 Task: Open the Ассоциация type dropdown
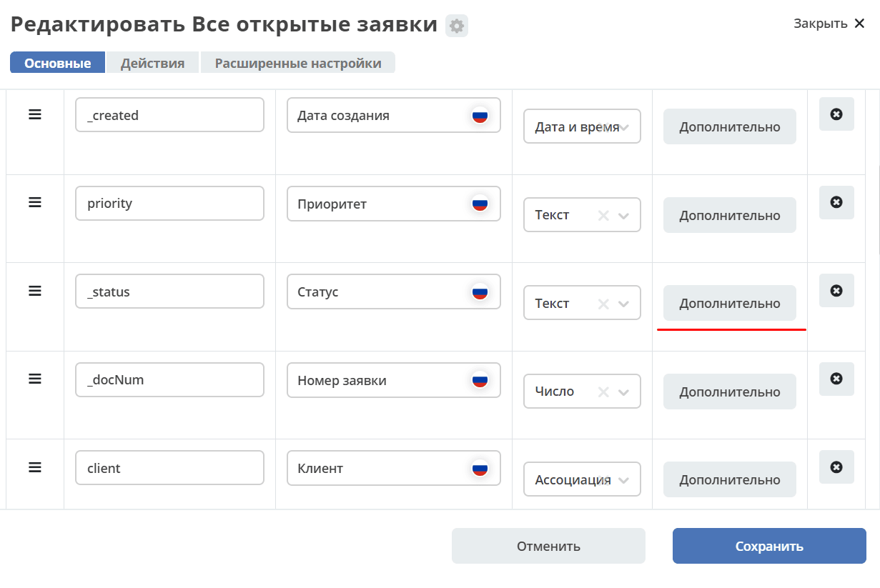(x=623, y=481)
